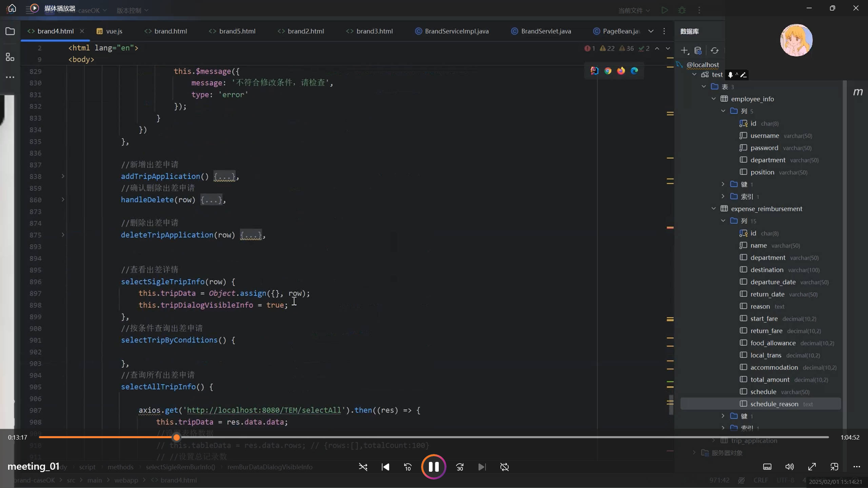This screenshot has width=868, height=488.
Task: Jump to previous highlighted error
Action: (x=657, y=48)
